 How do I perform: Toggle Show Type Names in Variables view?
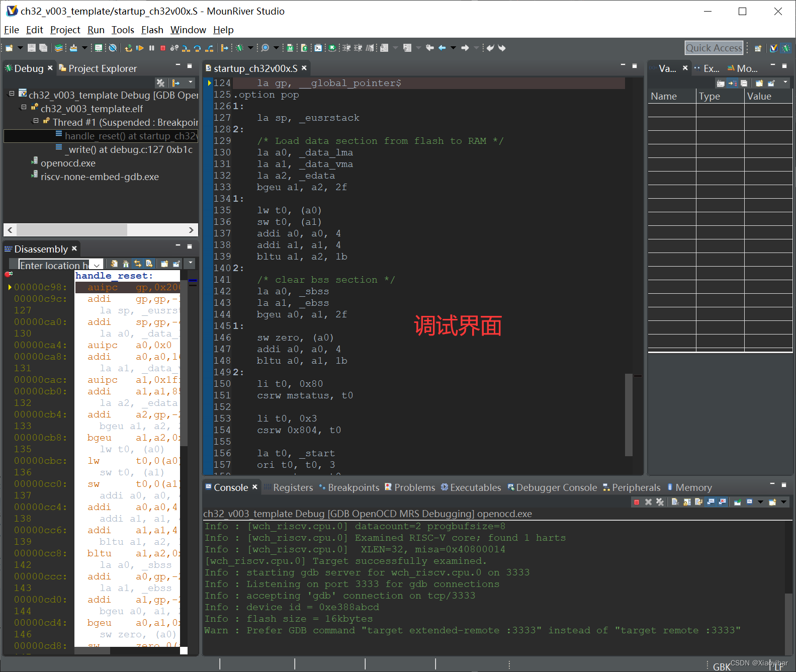721,83
